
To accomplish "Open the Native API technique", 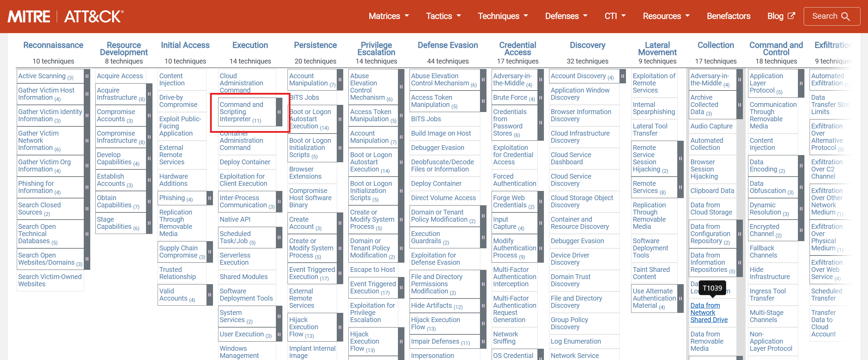I will [235, 219].
